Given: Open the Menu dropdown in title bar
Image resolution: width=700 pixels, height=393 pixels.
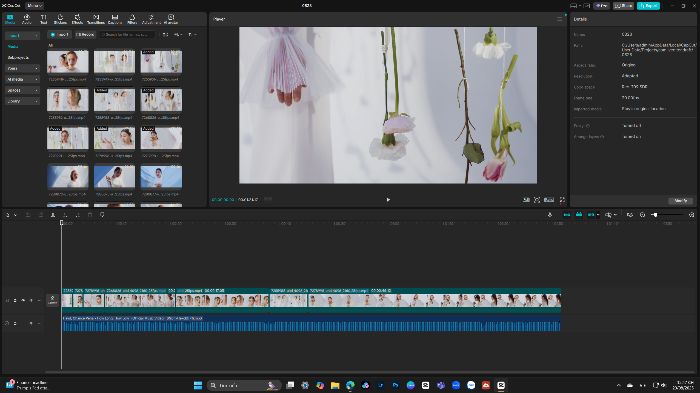Looking at the screenshot, I should (x=34, y=6).
